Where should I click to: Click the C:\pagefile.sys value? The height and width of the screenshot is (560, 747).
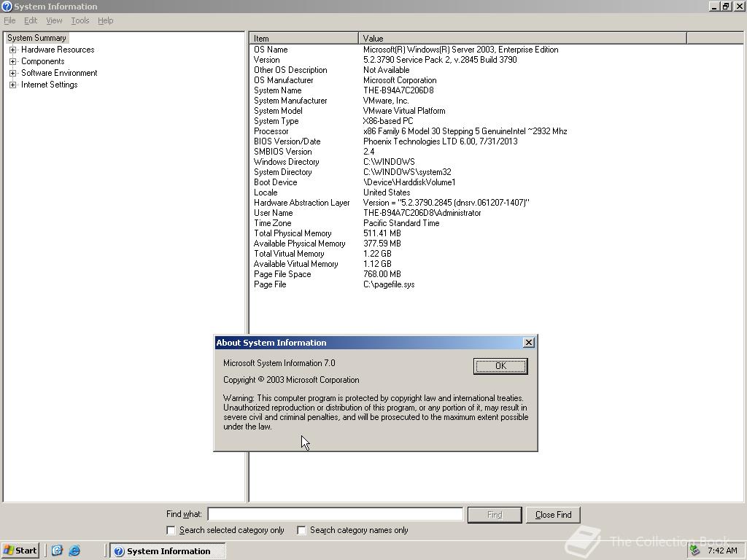pyautogui.click(x=389, y=285)
